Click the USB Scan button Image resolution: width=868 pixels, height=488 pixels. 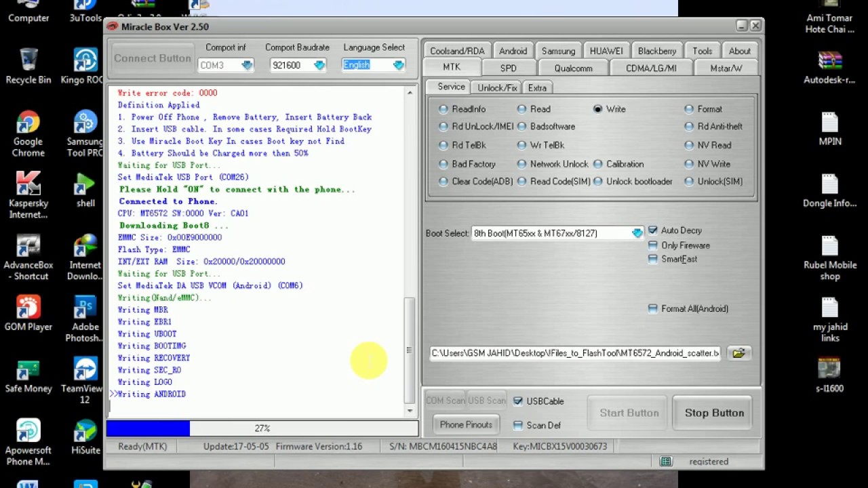coord(487,401)
